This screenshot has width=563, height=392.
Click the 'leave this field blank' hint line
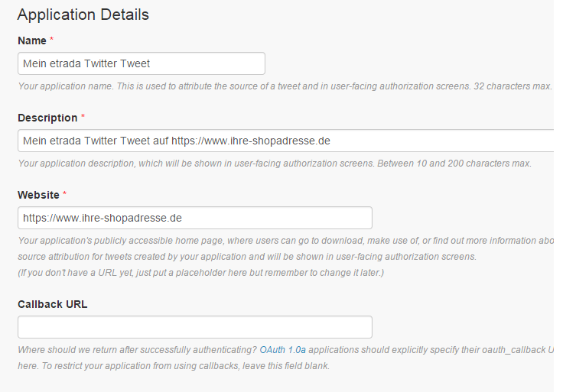[x=173, y=366]
